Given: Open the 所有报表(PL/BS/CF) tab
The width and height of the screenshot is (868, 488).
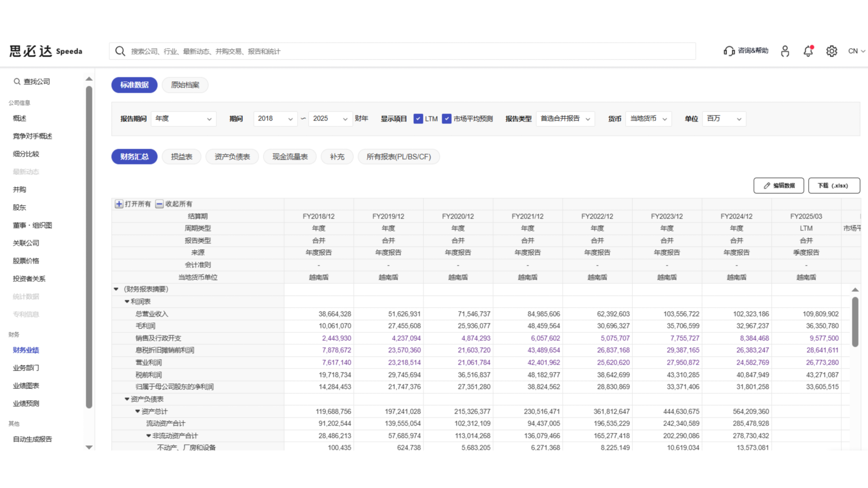Looking at the screenshot, I should pos(399,157).
